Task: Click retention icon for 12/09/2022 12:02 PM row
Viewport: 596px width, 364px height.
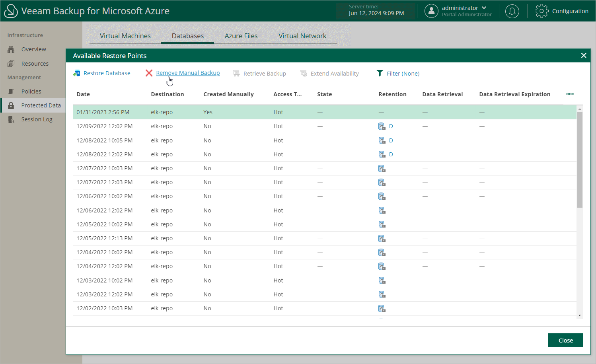Action: (x=382, y=127)
